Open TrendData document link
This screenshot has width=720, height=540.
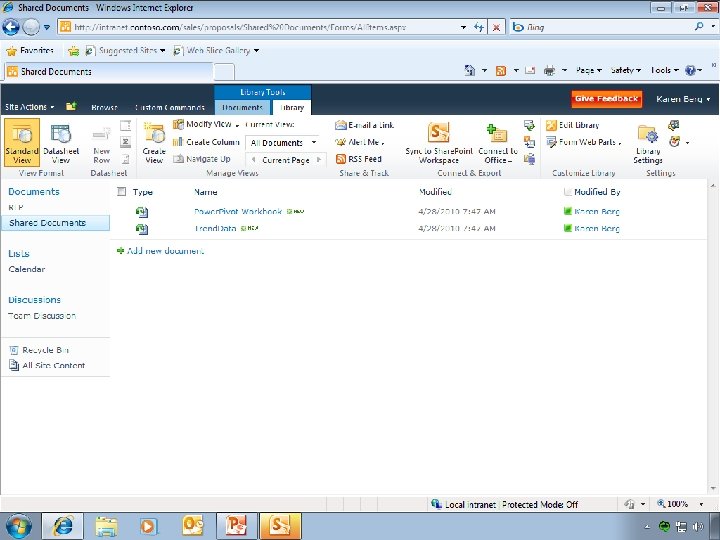[x=215, y=228]
